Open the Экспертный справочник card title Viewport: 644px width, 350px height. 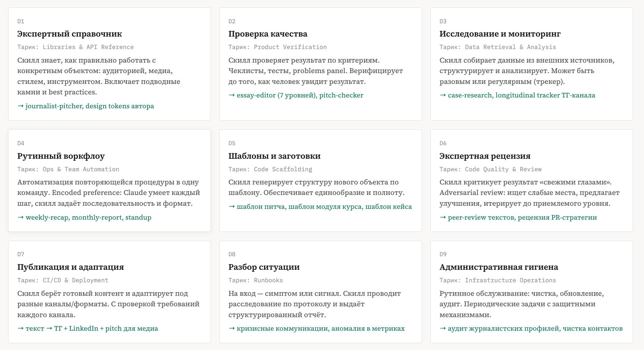click(x=69, y=34)
